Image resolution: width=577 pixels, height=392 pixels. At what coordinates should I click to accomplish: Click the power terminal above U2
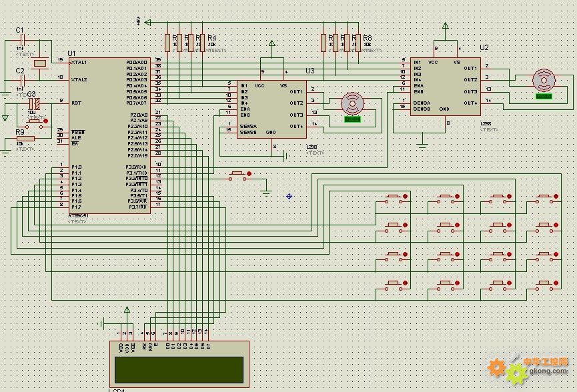tap(446, 26)
